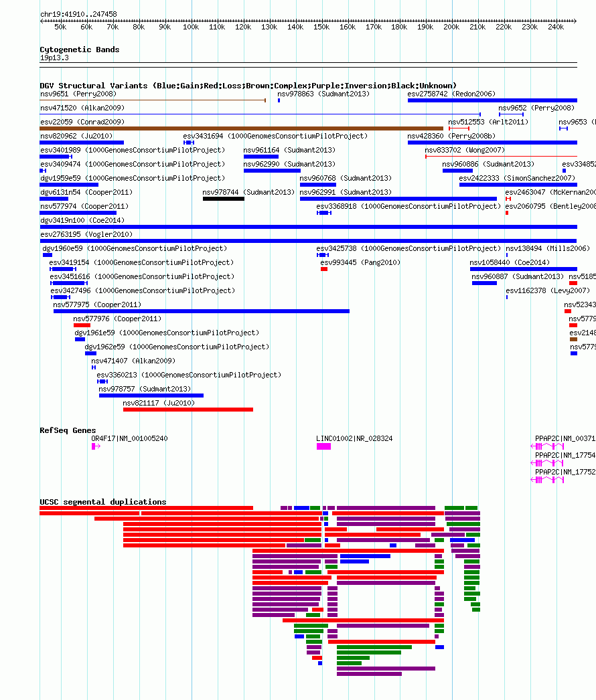Click the 100k ruler tick label
Screen dimensions: 596x700
(191, 27)
